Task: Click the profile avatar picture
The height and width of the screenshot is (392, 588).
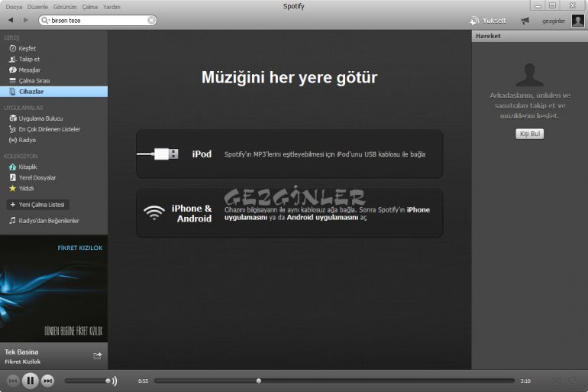Action: [578, 21]
